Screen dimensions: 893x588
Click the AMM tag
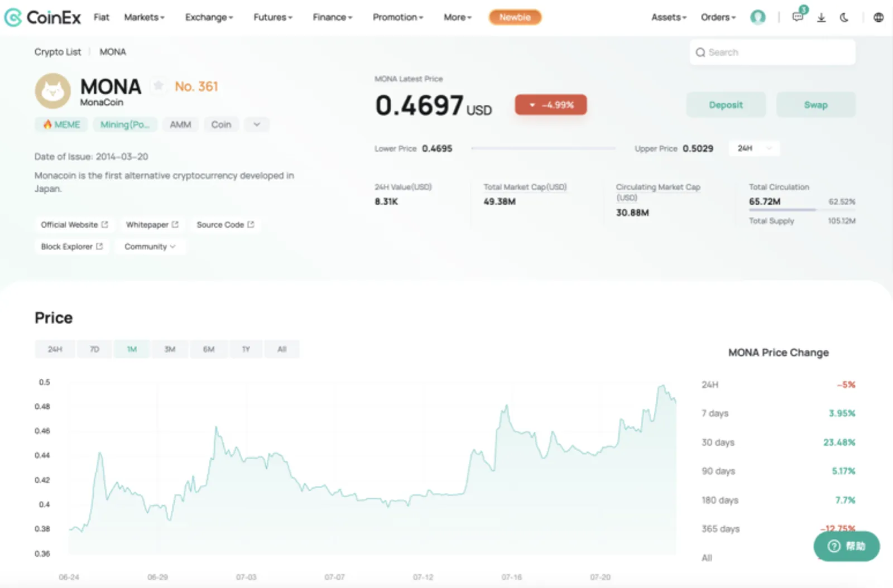[180, 124]
